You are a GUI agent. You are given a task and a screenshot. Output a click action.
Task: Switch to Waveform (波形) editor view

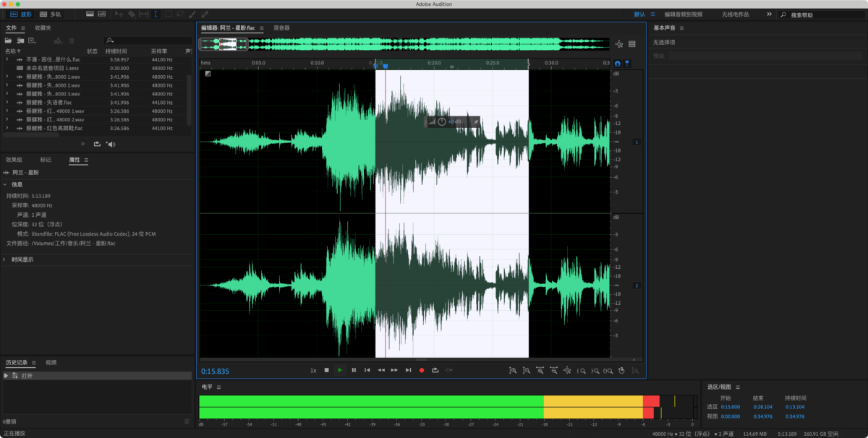tap(20, 14)
